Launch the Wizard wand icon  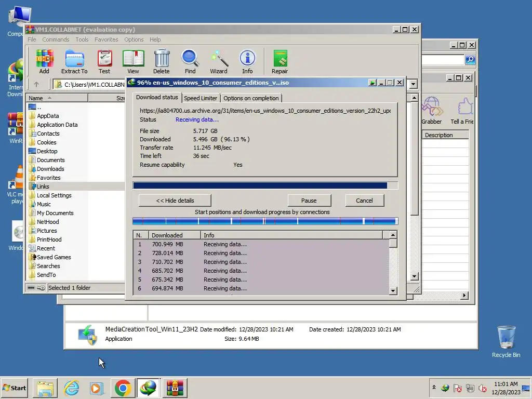point(219,61)
